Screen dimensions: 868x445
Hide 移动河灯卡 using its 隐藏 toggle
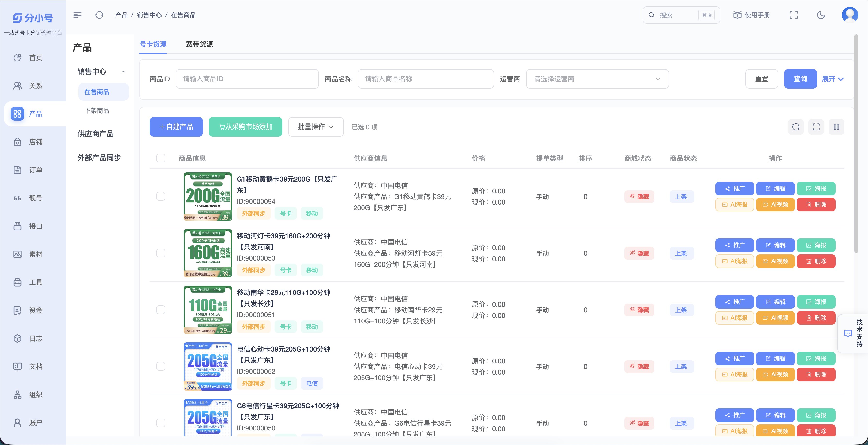pos(639,253)
